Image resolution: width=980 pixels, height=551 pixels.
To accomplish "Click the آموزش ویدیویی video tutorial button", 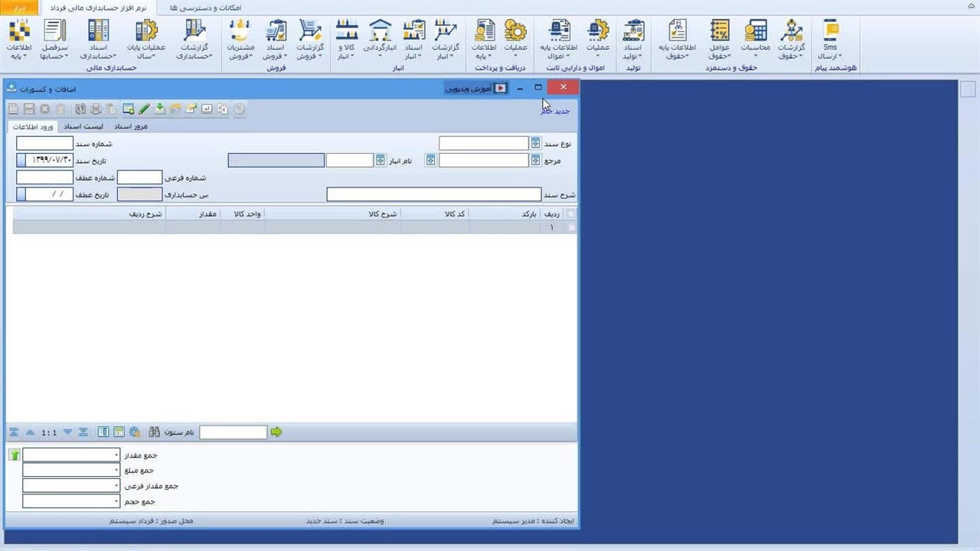I will 476,88.
